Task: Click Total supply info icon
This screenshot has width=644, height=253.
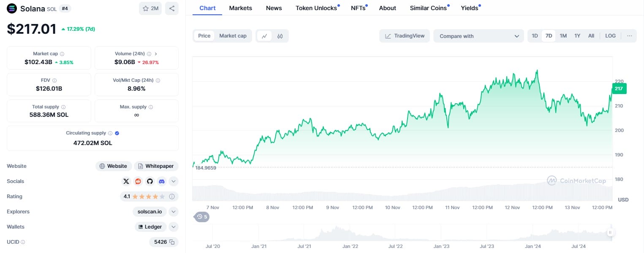Action: [63, 107]
